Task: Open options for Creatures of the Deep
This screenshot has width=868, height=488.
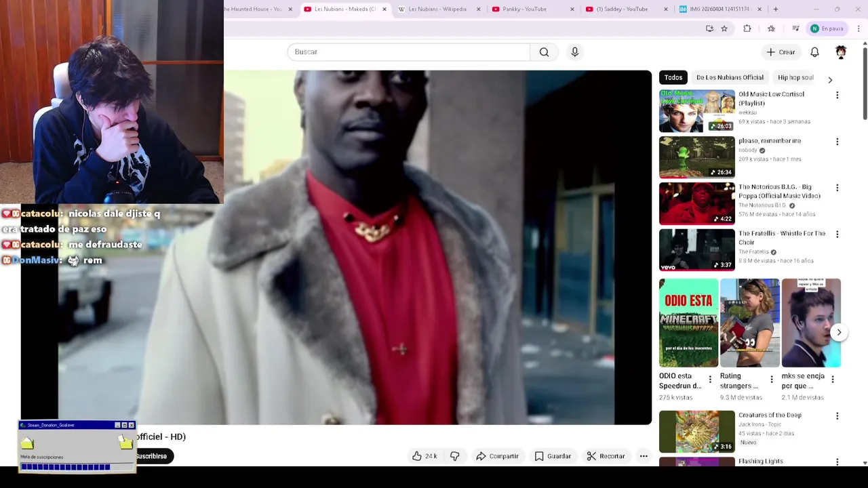Action: [x=837, y=416]
